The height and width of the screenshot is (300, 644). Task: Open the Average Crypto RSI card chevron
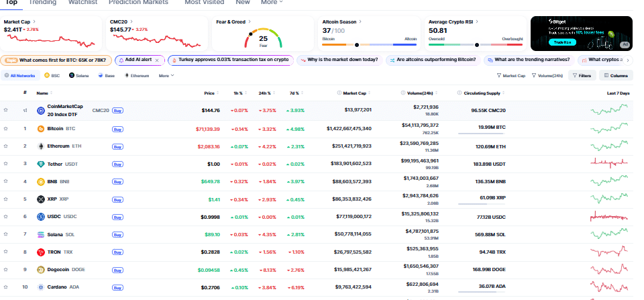(477, 21)
